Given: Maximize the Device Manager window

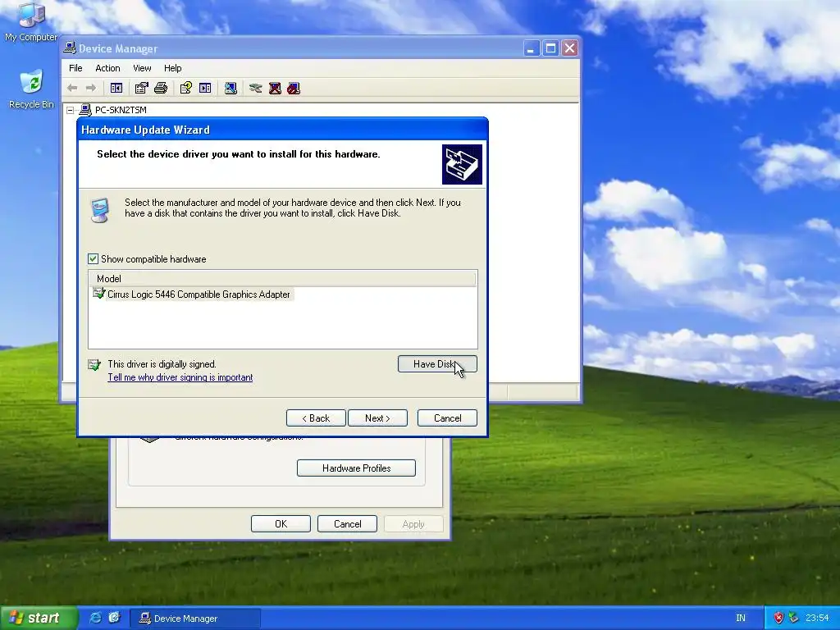Looking at the screenshot, I should click(x=550, y=48).
